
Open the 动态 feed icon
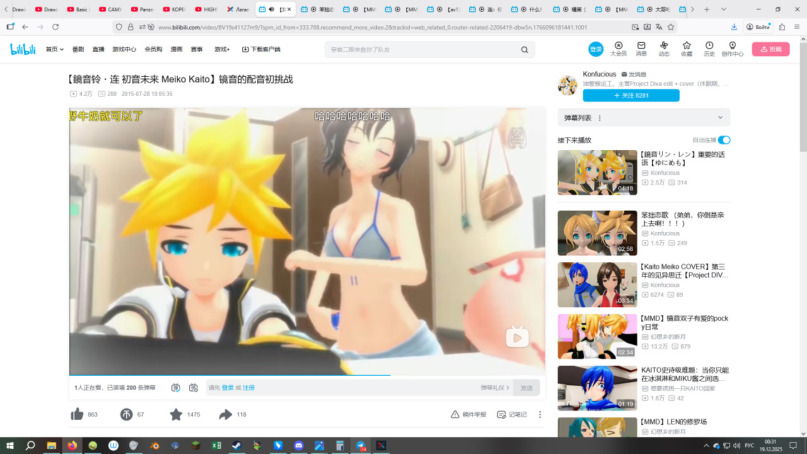(664, 49)
